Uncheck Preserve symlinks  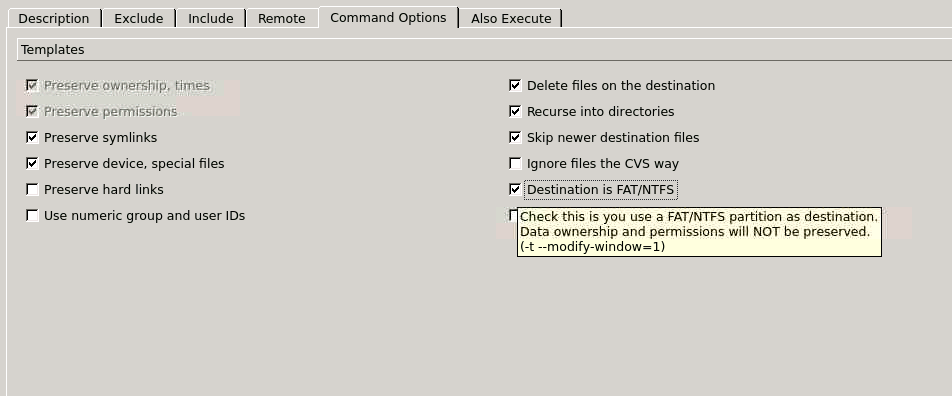pyautogui.click(x=32, y=138)
